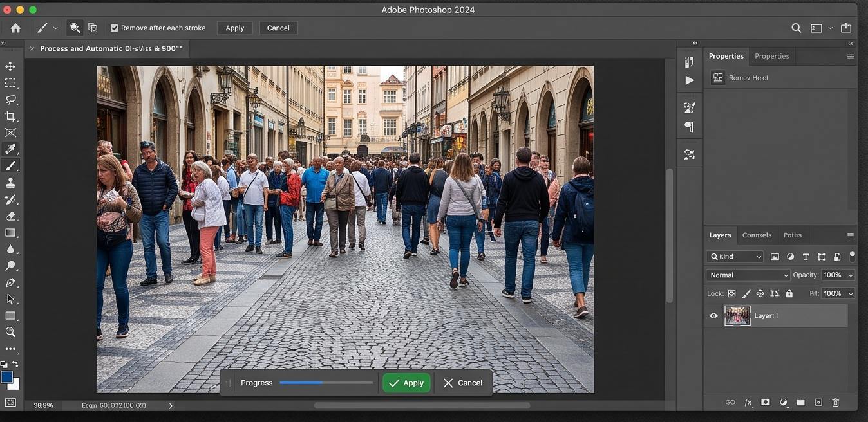Select the Clone Stamp tool
This screenshot has height=422, width=868.
coord(10,183)
